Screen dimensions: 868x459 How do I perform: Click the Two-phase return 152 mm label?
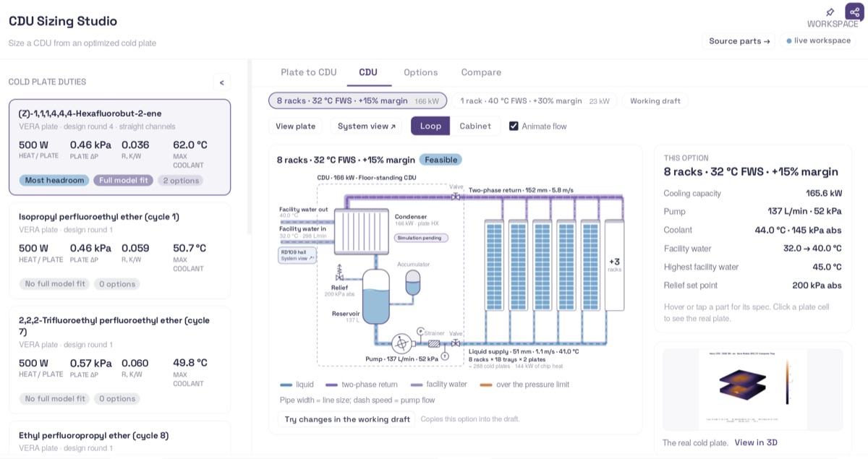[x=521, y=190]
